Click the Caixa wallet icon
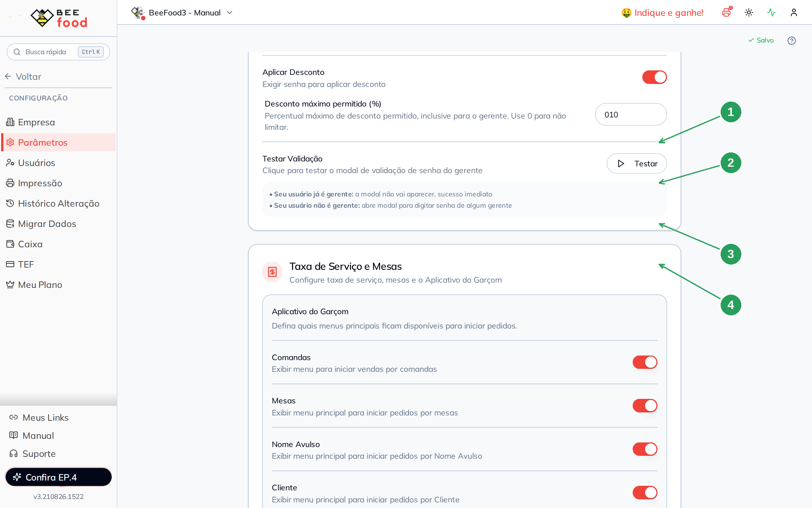 [10, 244]
